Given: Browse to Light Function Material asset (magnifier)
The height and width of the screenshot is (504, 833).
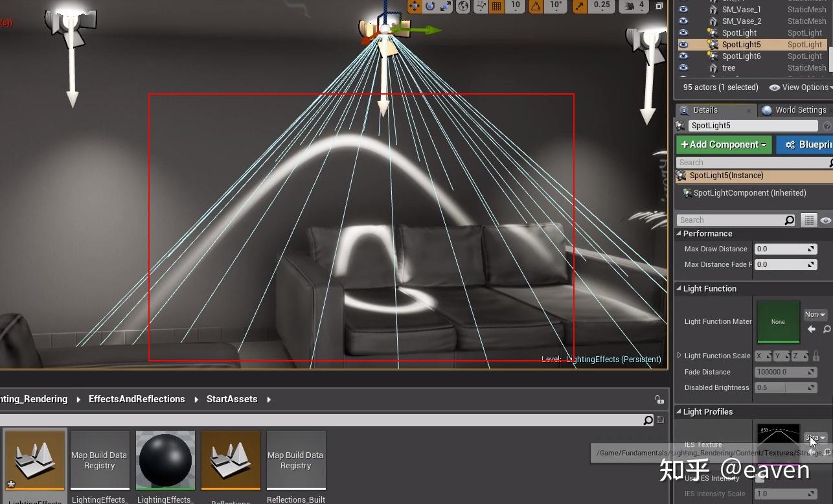Looking at the screenshot, I should (827, 330).
